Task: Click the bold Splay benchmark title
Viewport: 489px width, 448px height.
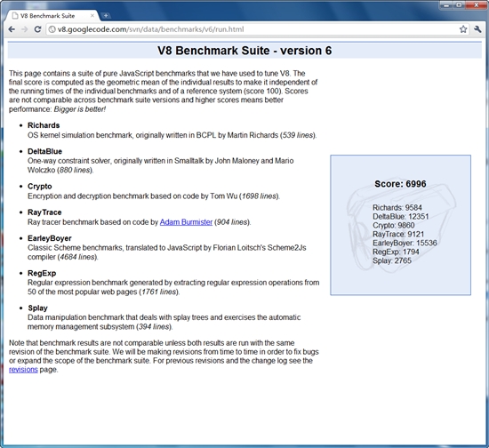Action: [x=37, y=308]
